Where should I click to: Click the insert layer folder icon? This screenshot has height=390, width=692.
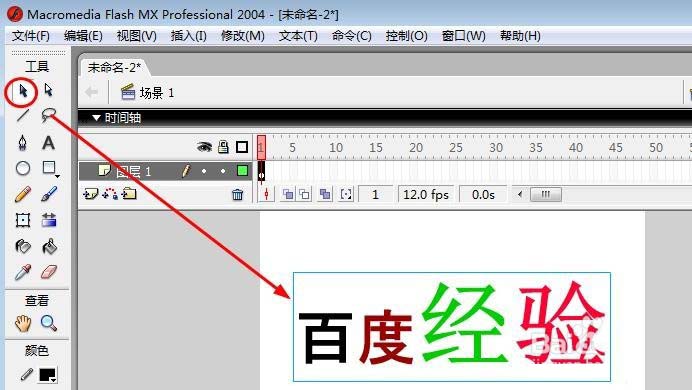click(129, 194)
